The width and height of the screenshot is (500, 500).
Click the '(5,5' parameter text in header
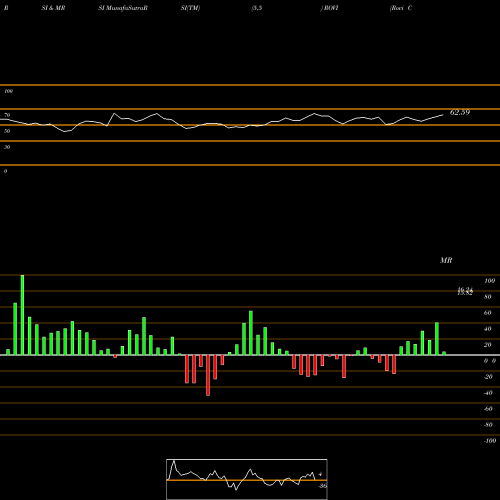click(257, 8)
